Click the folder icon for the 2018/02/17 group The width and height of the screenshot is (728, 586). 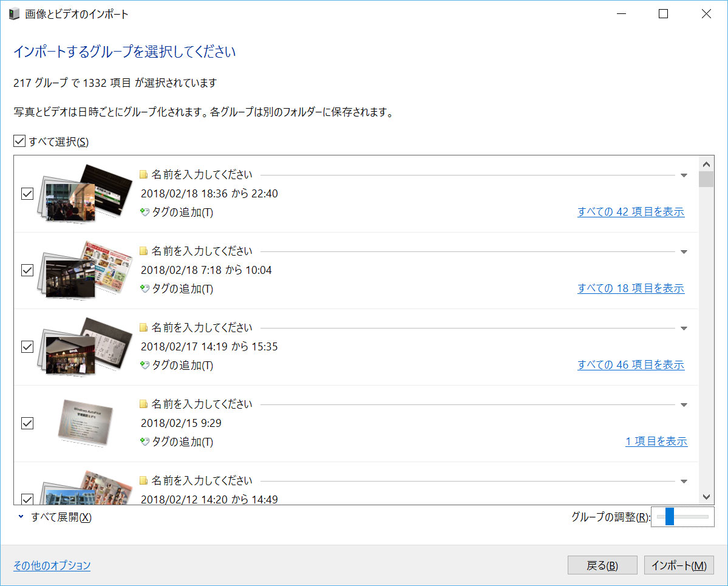click(x=143, y=327)
